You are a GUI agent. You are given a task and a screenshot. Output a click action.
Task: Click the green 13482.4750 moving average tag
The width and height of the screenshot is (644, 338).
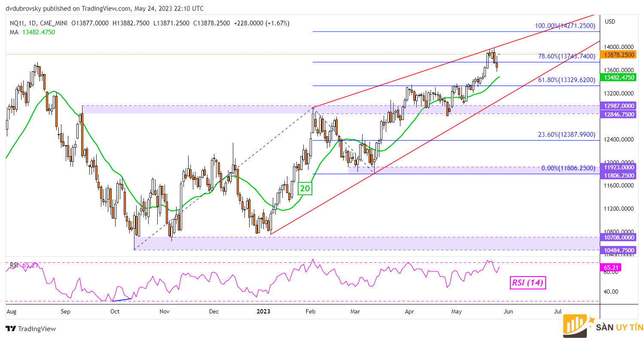pos(619,77)
